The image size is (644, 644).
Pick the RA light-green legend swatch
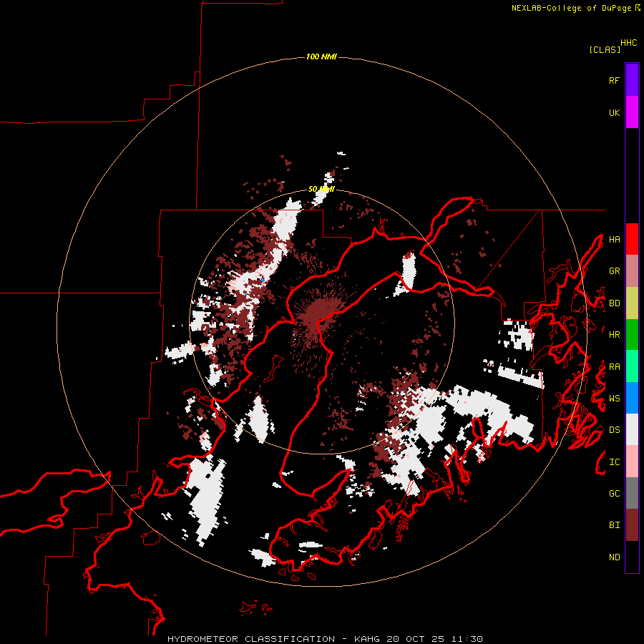(632, 366)
